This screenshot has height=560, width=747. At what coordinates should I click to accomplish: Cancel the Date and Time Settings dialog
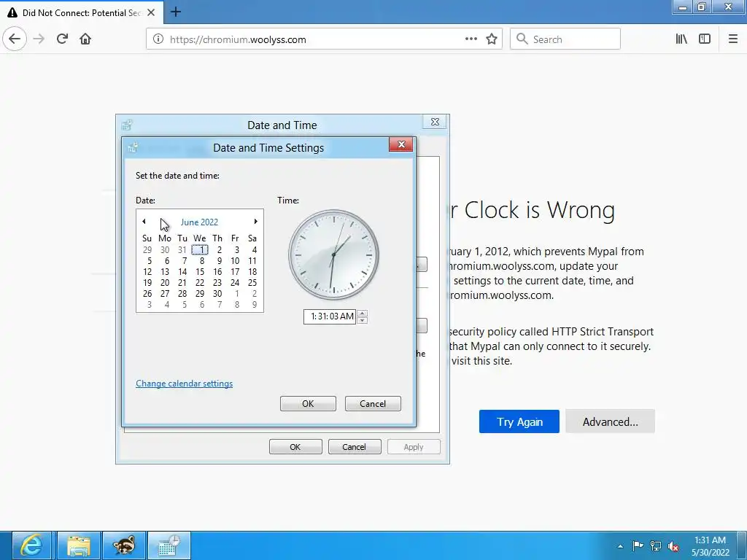point(373,403)
